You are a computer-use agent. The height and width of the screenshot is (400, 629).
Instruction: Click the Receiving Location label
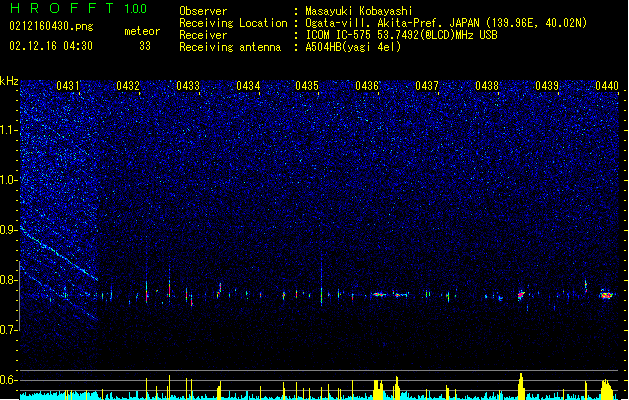pyautogui.click(x=233, y=23)
